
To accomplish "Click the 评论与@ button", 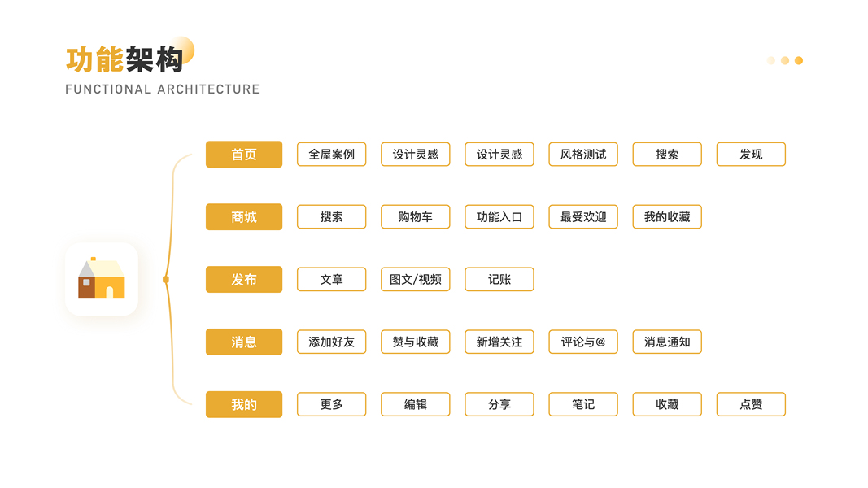I will pos(583,342).
